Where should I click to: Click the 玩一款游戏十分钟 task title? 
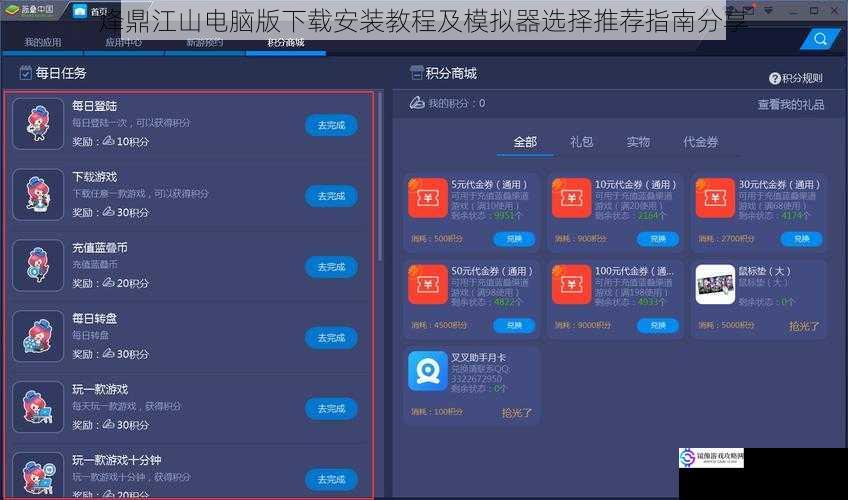click(117, 460)
